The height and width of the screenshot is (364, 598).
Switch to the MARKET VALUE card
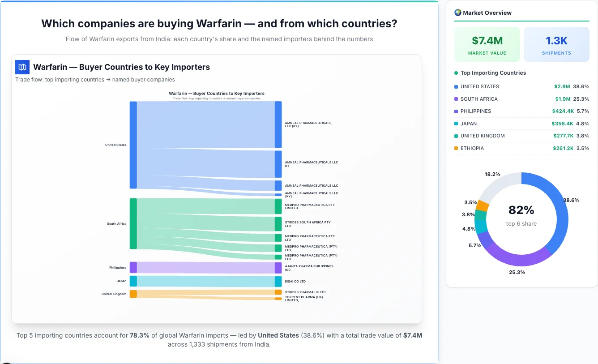point(487,44)
